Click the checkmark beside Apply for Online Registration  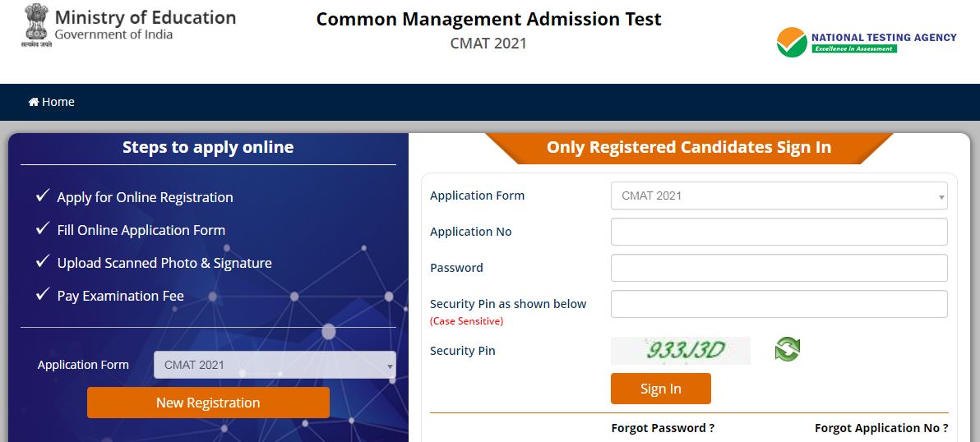[43, 196]
